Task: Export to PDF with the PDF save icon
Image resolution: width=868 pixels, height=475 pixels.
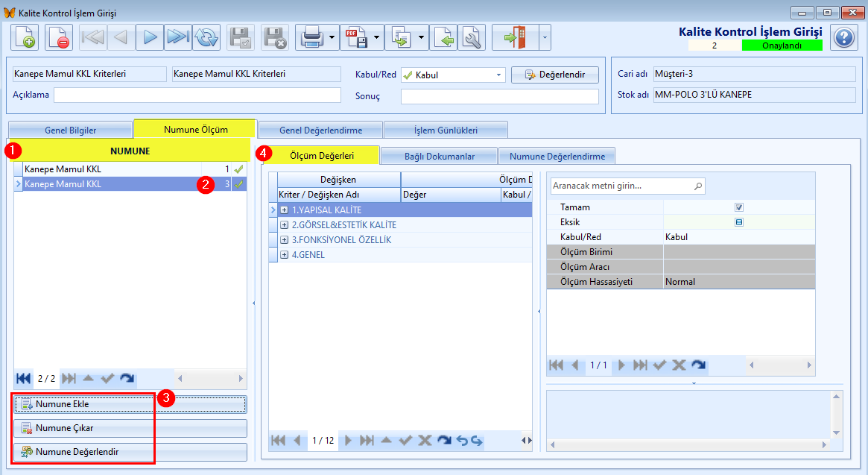Action: (x=356, y=38)
